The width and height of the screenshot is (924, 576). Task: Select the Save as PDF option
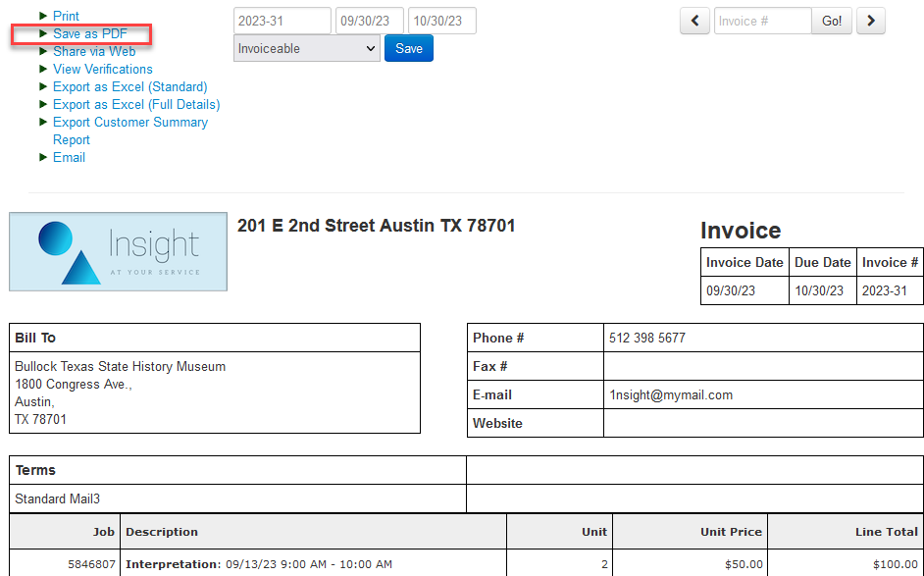[90, 32]
